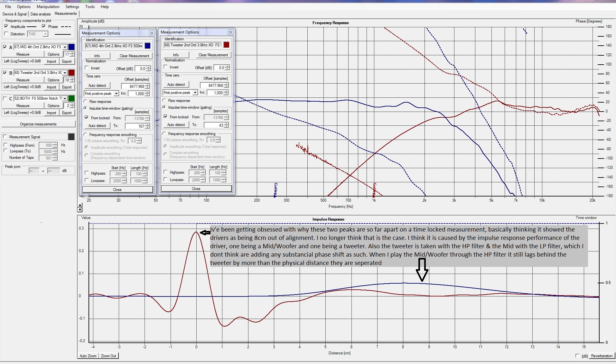Click Info button in Tweeter options dialog
This screenshot has height=364, width=616.
[x=176, y=55]
